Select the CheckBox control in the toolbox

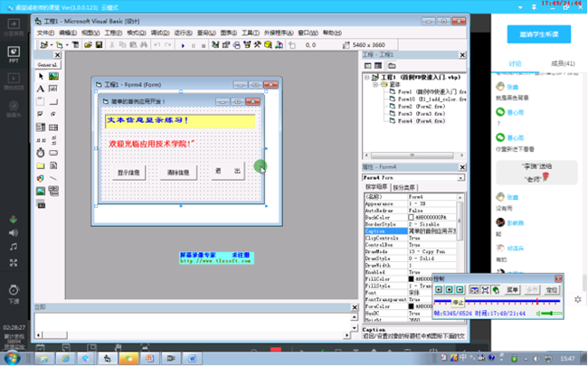point(41,114)
